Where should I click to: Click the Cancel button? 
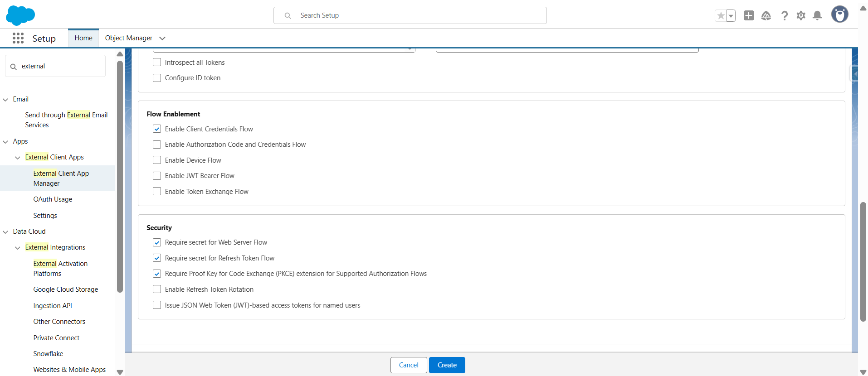tap(408, 365)
